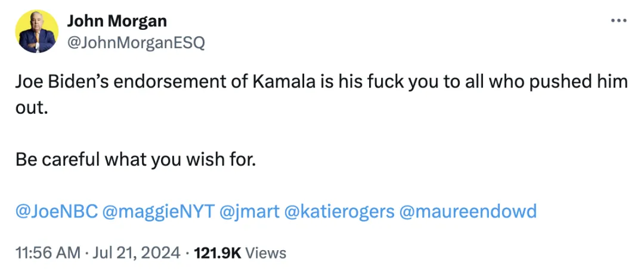Open the @JoeNBC mention
The height and width of the screenshot is (274, 644).
click(56, 211)
